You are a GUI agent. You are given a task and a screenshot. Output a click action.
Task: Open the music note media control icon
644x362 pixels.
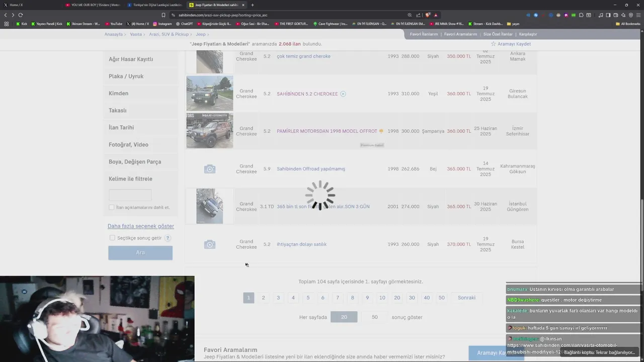(x=601, y=15)
